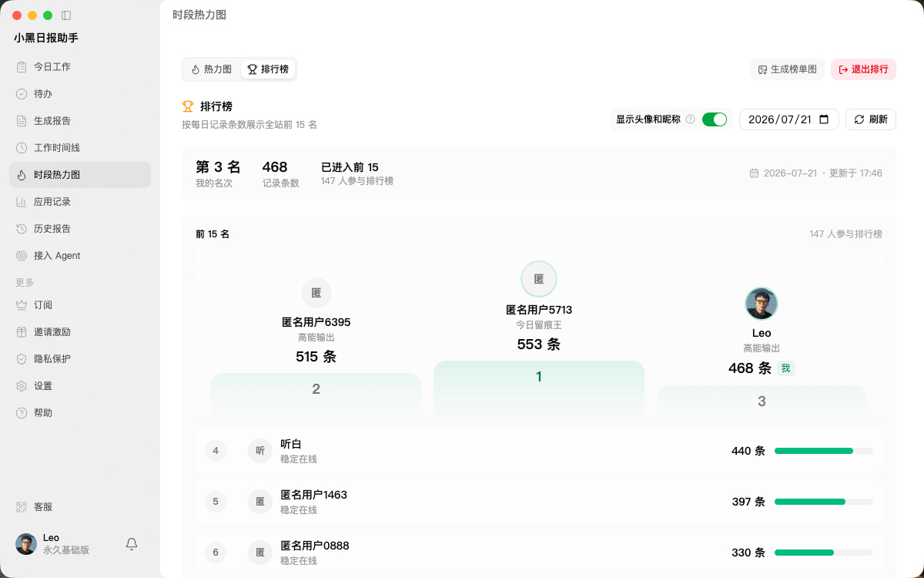924x578 pixels.
Task: Open 待办 in the sidebar
Action: click(x=80, y=94)
